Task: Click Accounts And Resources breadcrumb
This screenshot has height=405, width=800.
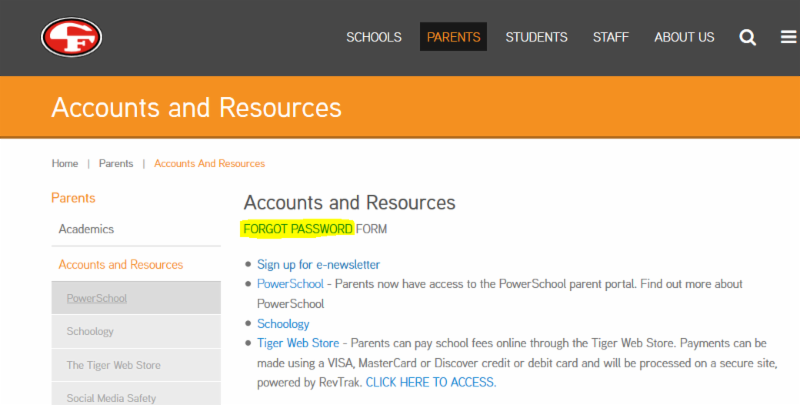Action: click(x=209, y=163)
